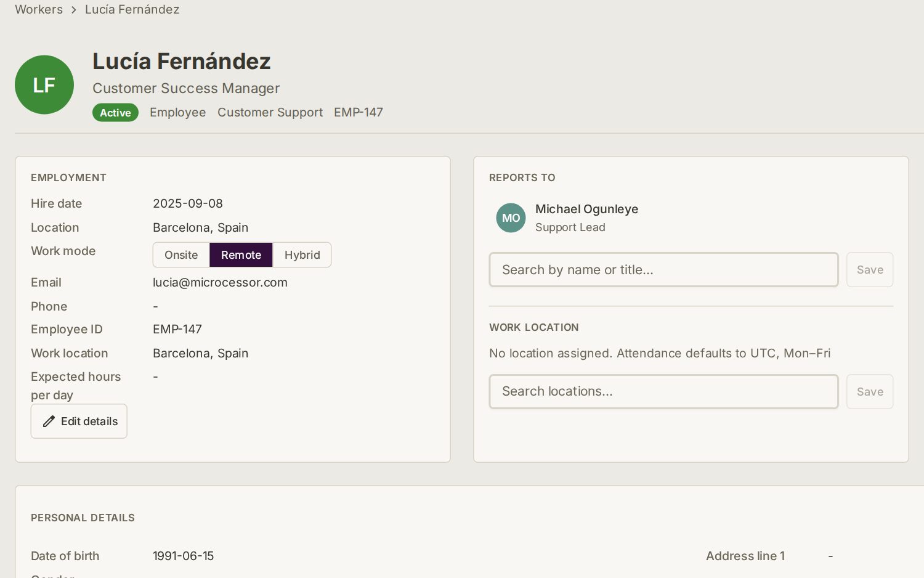Click the Lucía Fernández page heading
Image resolution: width=924 pixels, height=578 pixels.
pyautogui.click(x=182, y=62)
